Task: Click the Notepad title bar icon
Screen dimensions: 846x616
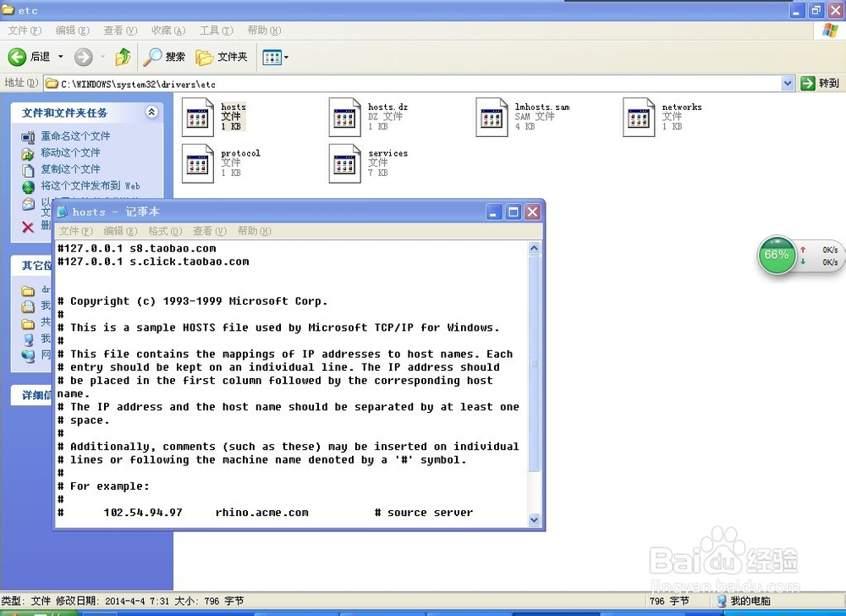Action: [x=62, y=212]
